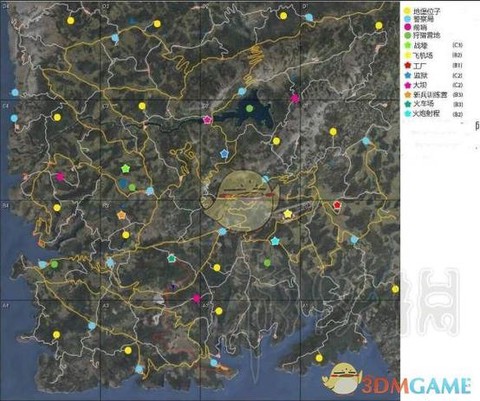Select the green circle marker on the western peninsula

point(54,264)
